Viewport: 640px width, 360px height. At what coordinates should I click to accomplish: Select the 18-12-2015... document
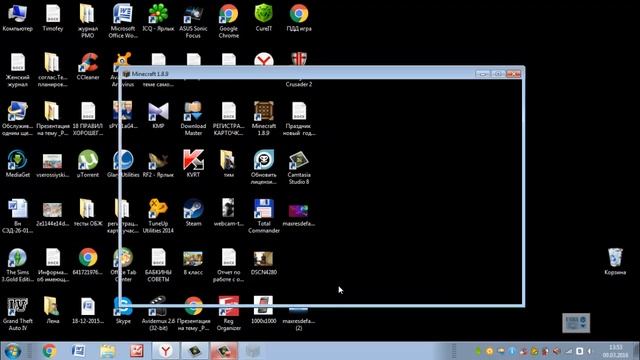(x=88, y=310)
